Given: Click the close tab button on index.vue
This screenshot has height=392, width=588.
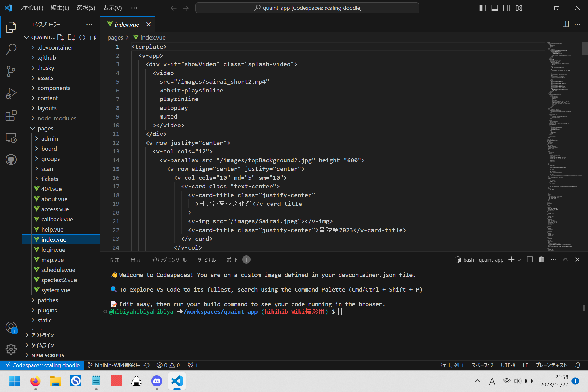Looking at the screenshot, I should coord(148,24).
